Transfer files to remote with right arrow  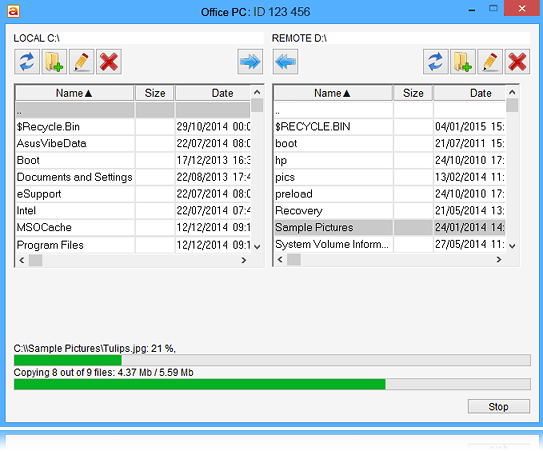point(250,62)
